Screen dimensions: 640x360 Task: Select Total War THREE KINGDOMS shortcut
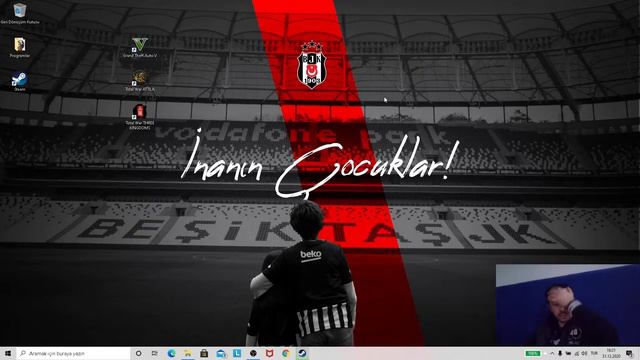pyautogui.click(x=140, y=117)
